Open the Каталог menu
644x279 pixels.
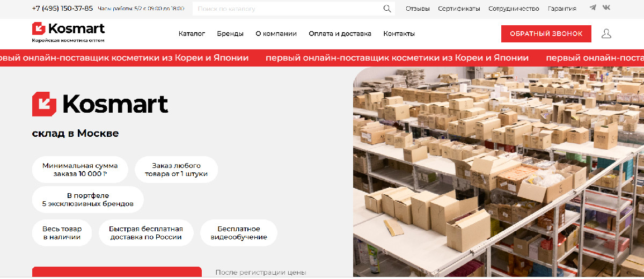192,34
